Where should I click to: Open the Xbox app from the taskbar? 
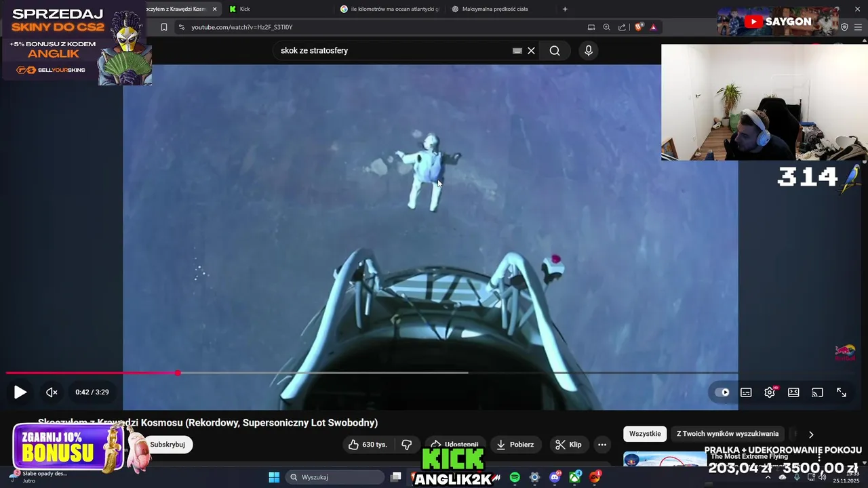[x=575, y=477]
